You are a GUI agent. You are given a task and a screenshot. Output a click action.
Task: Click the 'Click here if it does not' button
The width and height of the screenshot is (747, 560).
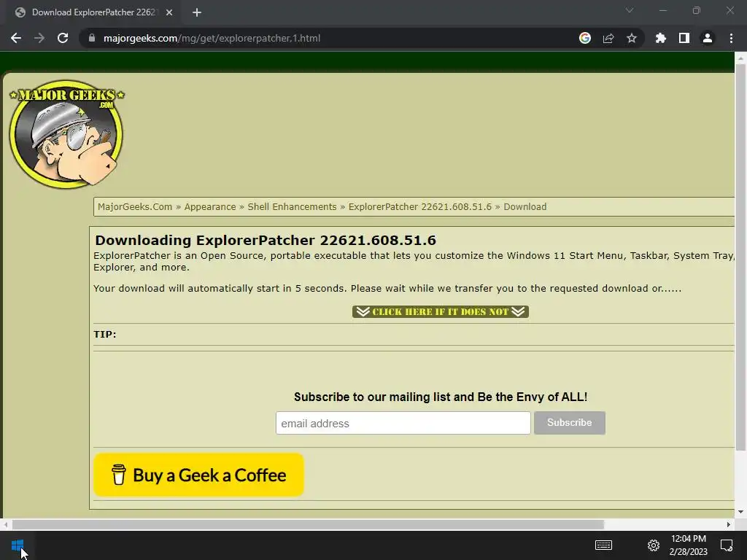(x=440, y=311)
